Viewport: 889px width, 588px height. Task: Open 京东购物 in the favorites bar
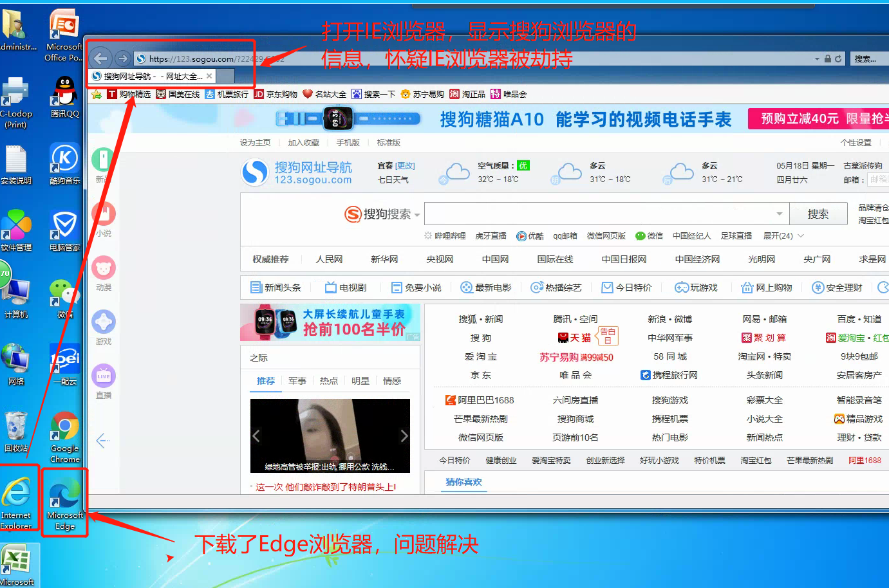(x=276, y=95)
